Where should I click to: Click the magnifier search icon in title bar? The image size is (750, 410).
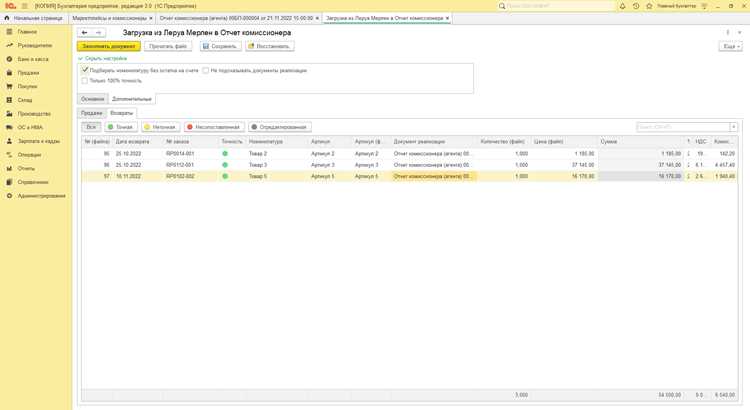click(x=502, y=6)
